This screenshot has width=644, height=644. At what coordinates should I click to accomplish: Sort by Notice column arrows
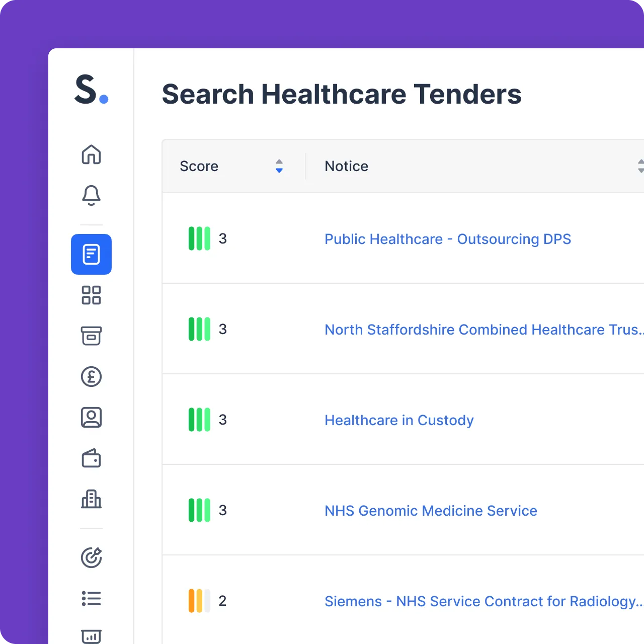tap(640, 166)
